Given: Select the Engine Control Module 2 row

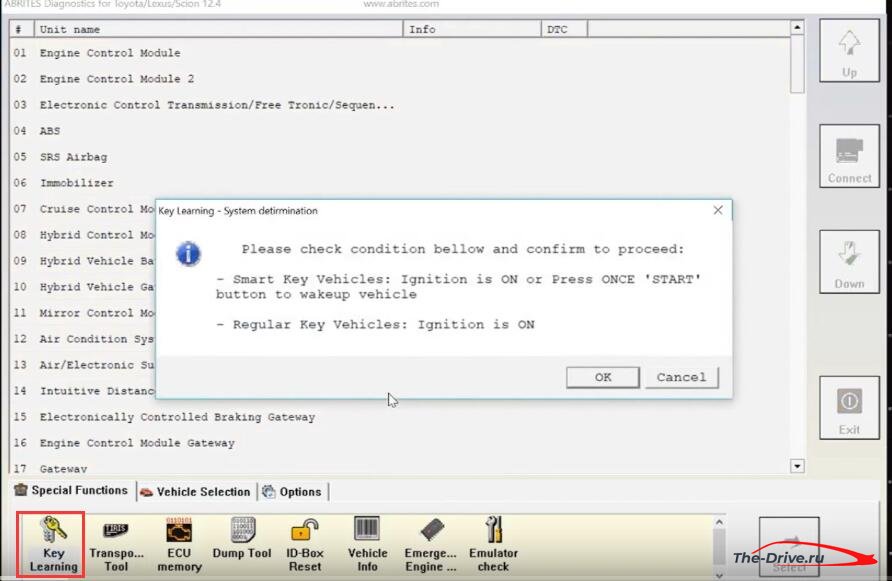Looking at the screenshot, I should (x=401, y=79).
